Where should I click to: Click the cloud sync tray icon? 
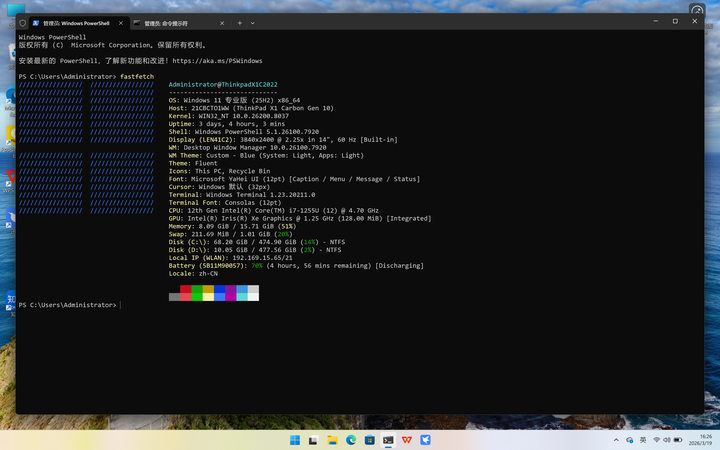coord(630,440)
